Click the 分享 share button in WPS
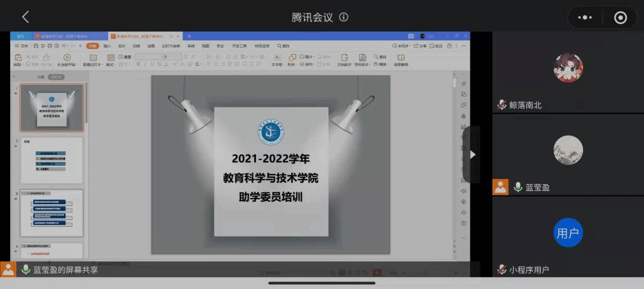644x289 pixels. click(x=420, y=46)
